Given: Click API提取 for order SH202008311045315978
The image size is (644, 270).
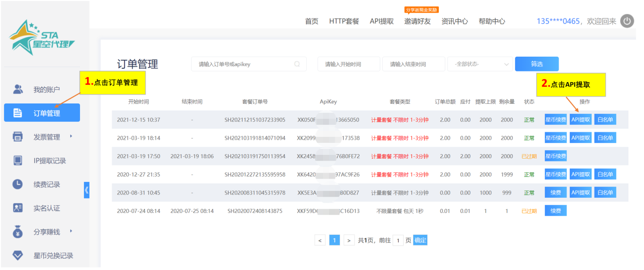Looking at the screenshot, I should [x=580, y=192].
